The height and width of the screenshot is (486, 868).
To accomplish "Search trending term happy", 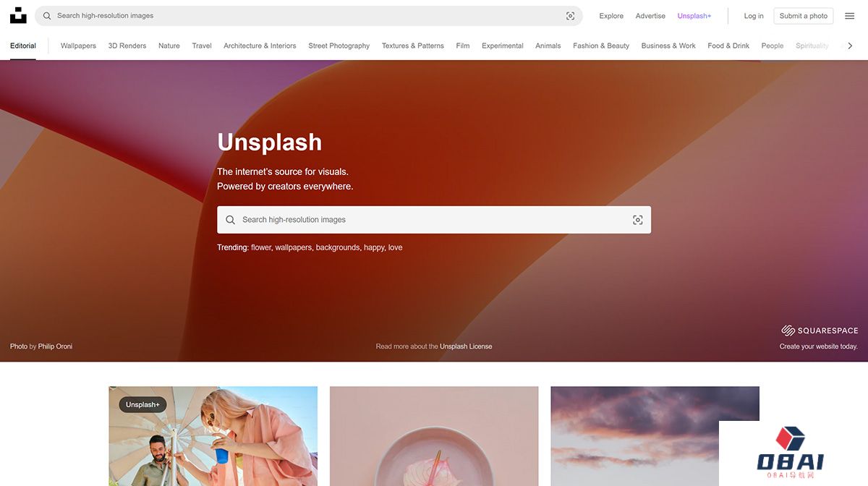I will tap(375, 247).
